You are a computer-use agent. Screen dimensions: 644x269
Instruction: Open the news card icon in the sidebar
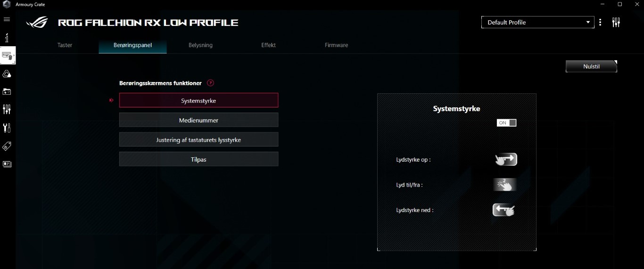(7, 164)
